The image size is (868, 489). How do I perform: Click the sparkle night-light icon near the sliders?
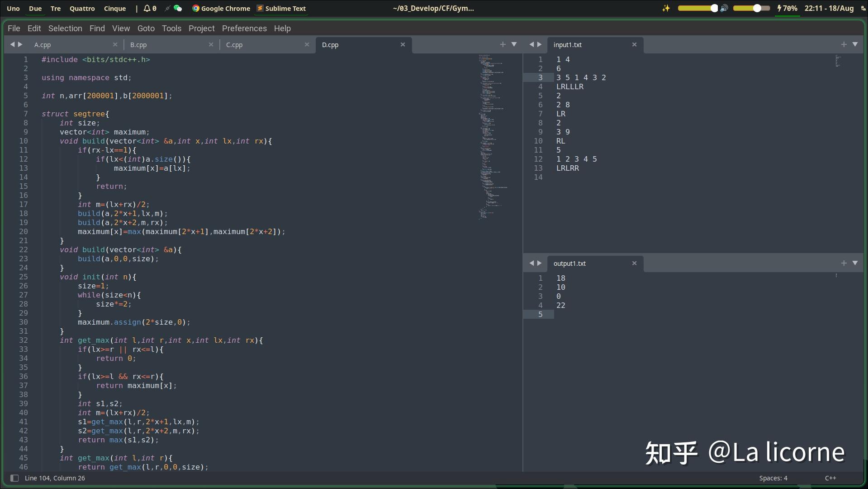click(666, 8)
